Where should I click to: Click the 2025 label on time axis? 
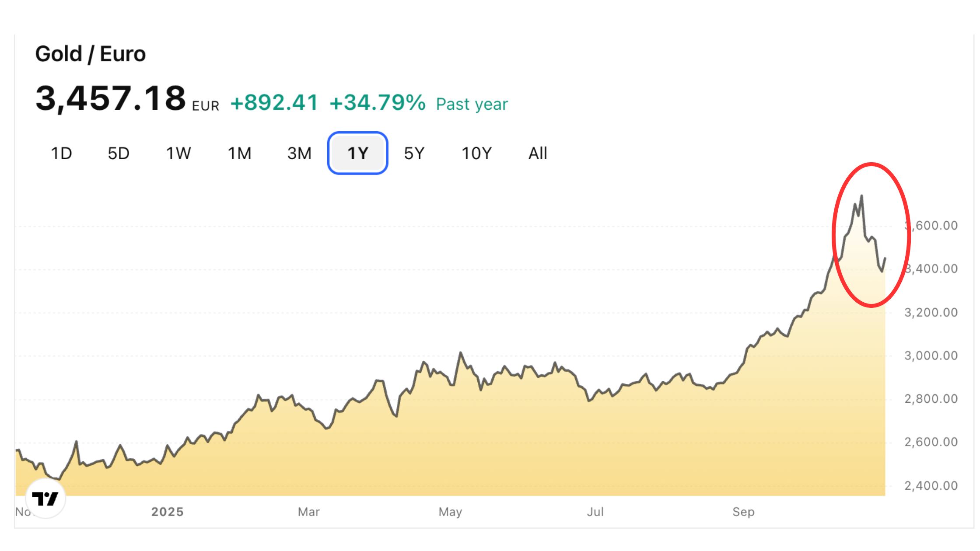coord(168,512)
